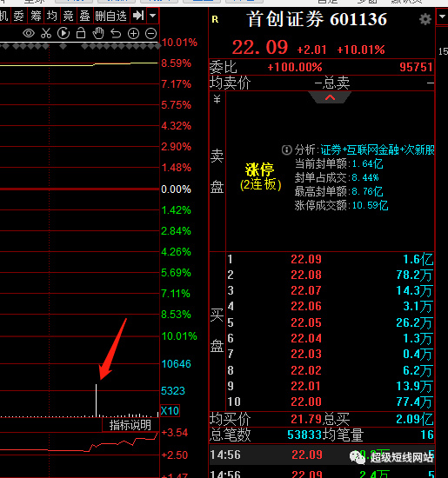Open the 证券+互联网金融+次新股 analysis link
This screenshot has height=478, width=448.
point(378,149)
